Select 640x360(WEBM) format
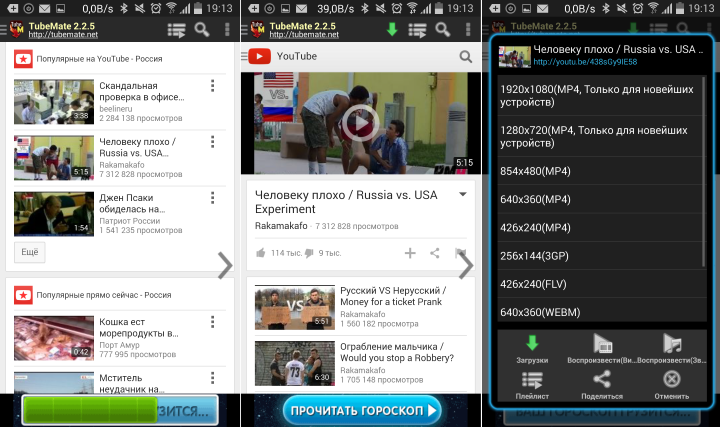720x427 pixels. [x=602, y=311]
